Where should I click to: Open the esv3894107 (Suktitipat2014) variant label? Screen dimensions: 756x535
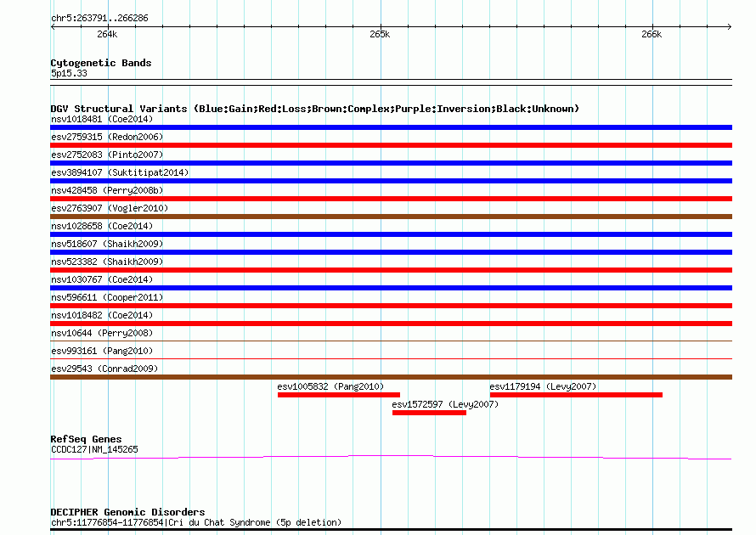click(x=120, y=172)
